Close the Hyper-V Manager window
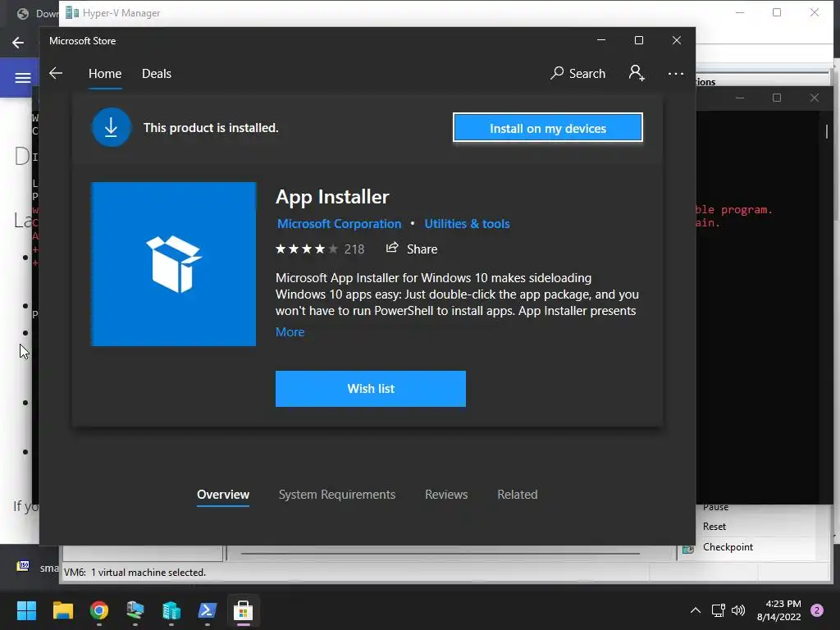The image size is (840, 630). point(815,12)
